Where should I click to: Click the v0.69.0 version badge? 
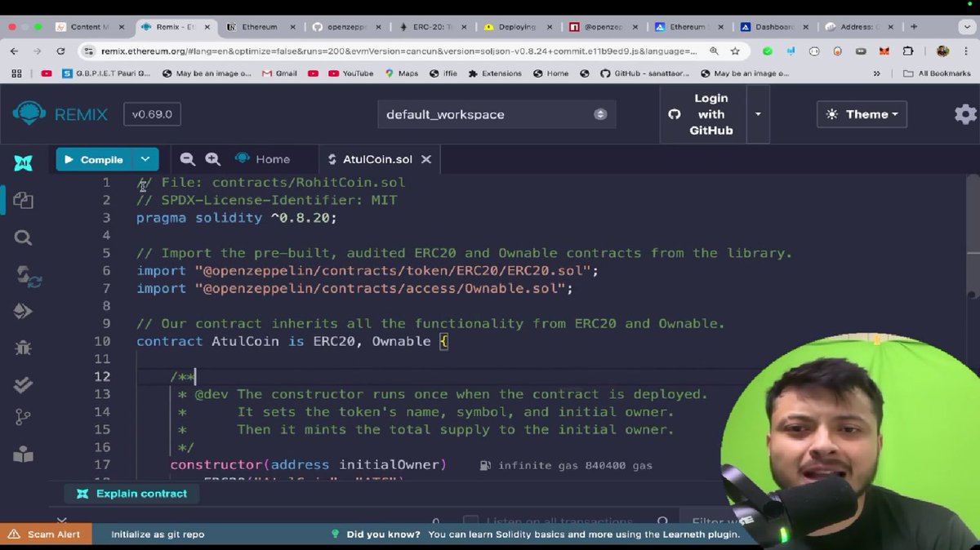[x=152, y=114]
